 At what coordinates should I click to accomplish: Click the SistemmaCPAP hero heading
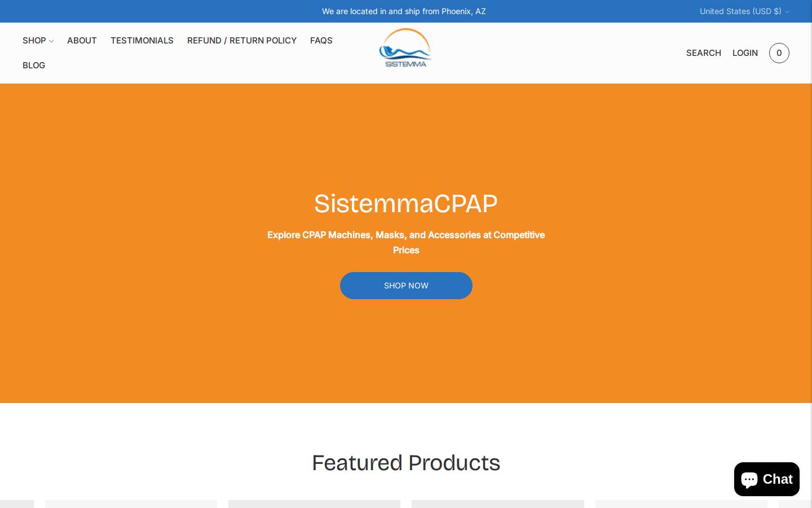click(406, 204)
